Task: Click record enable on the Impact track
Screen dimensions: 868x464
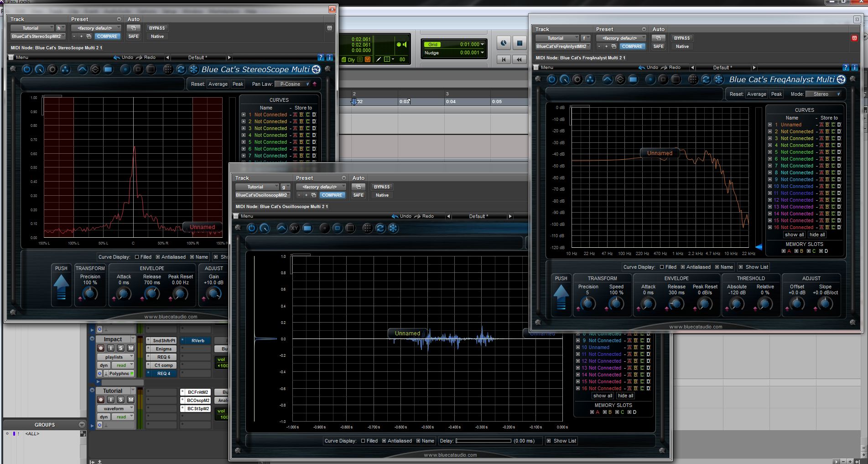Action: point(101,348)
